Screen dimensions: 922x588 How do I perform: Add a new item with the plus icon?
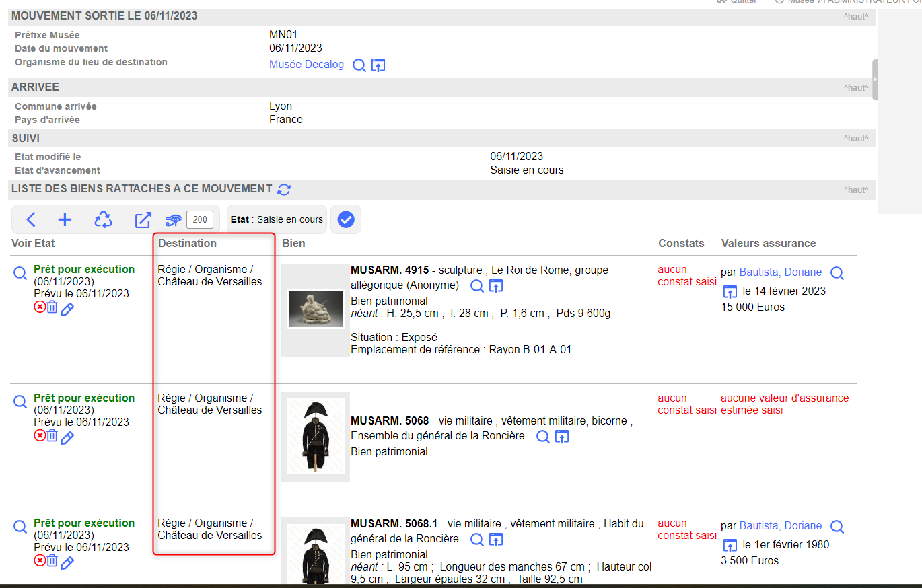click(65, 219)
